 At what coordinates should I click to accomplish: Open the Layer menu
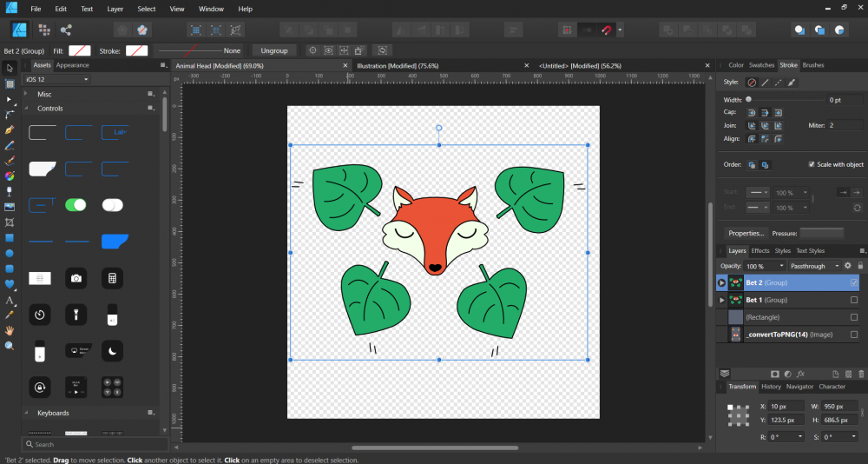tap(115, 9)
